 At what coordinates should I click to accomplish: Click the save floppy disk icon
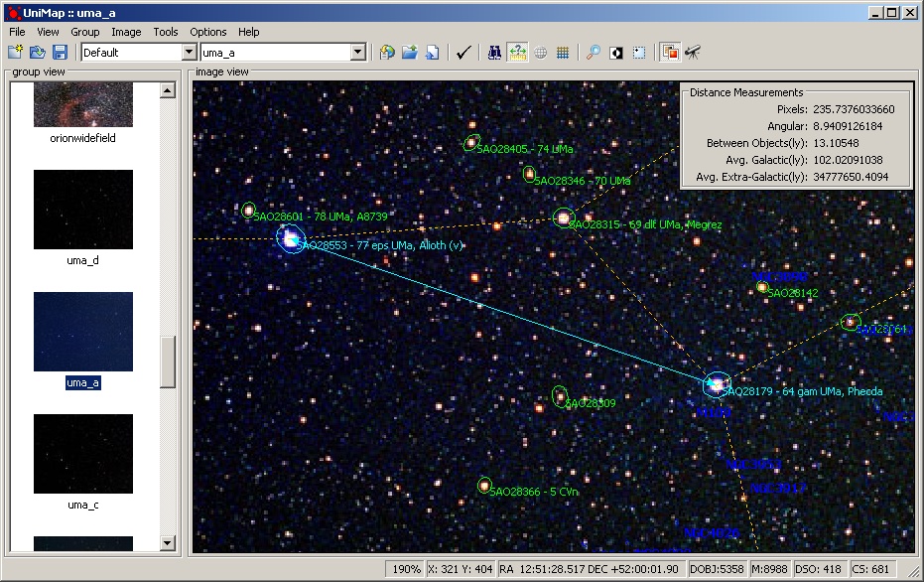(x=60, y=53)
